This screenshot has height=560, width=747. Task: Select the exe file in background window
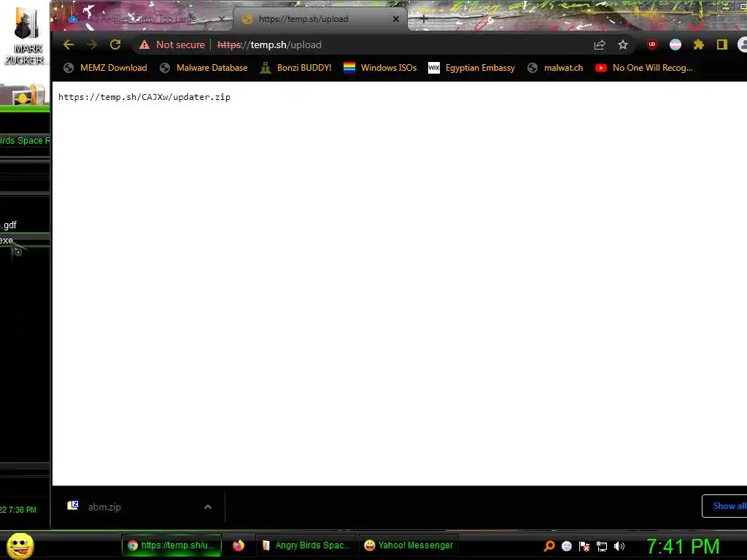[x=25, y=240]
